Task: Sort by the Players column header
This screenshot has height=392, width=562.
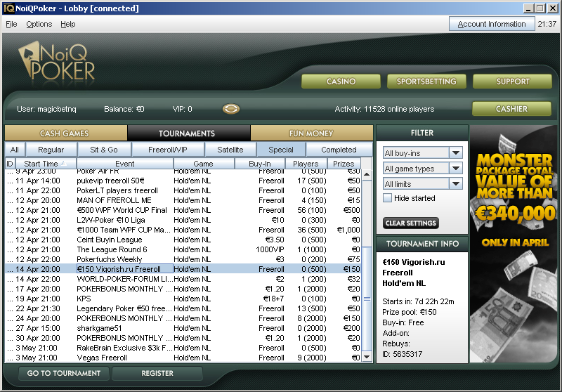Action: [306, 164]
